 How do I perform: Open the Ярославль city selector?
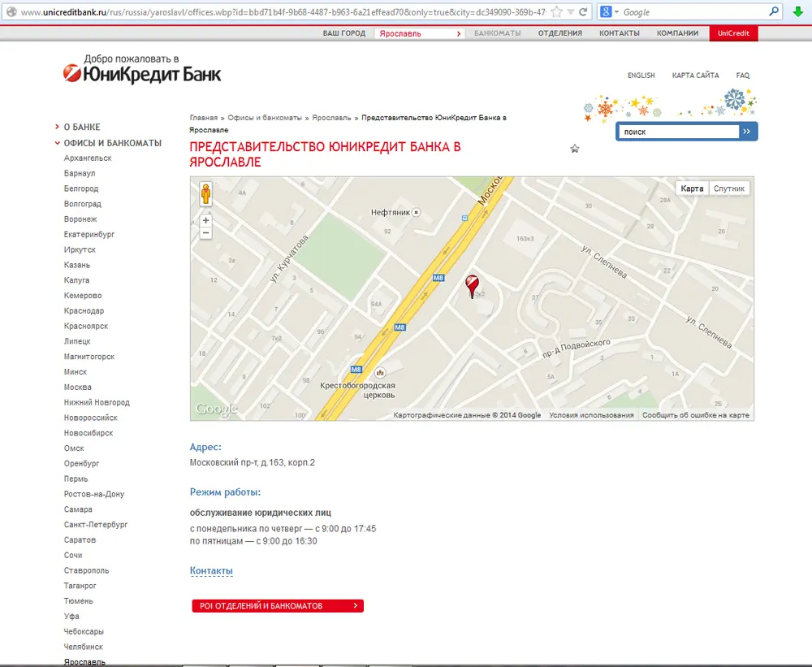point(420,33)
